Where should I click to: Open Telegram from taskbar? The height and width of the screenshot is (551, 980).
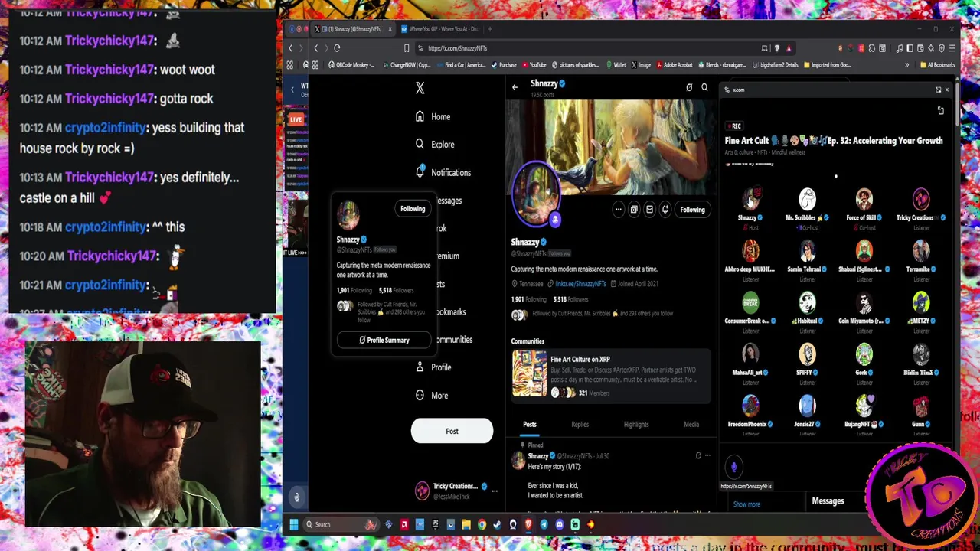click(544, 524)
